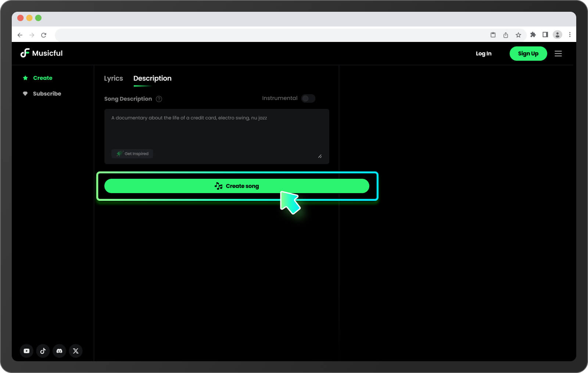Open the browser three-dot options menu

click(x=570, y=35)
